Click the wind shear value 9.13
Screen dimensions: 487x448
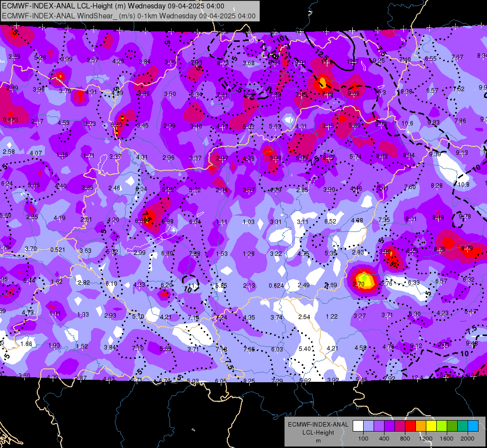point(462,153)
